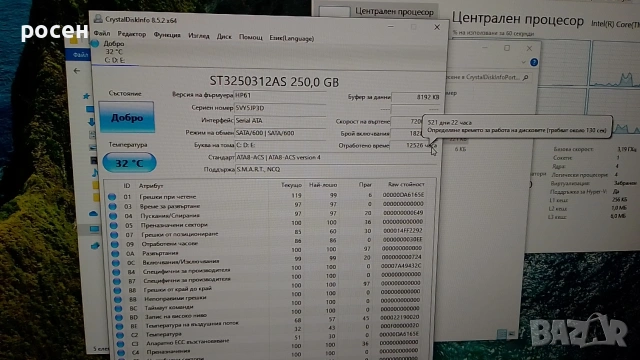Screen dimensions: 640x360
Task: Open the Език(Language) menu
Action: pyautogui.click(x=291, y=38)
